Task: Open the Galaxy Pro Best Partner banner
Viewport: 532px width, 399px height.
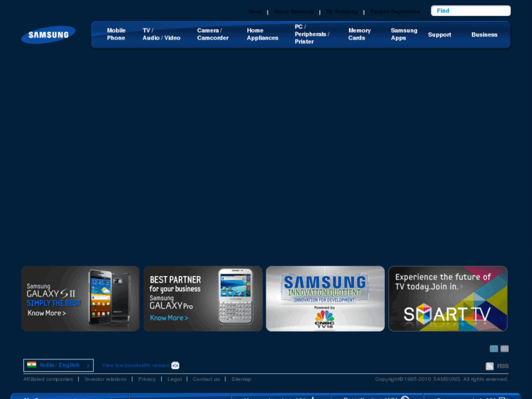Action: (203, 299)
